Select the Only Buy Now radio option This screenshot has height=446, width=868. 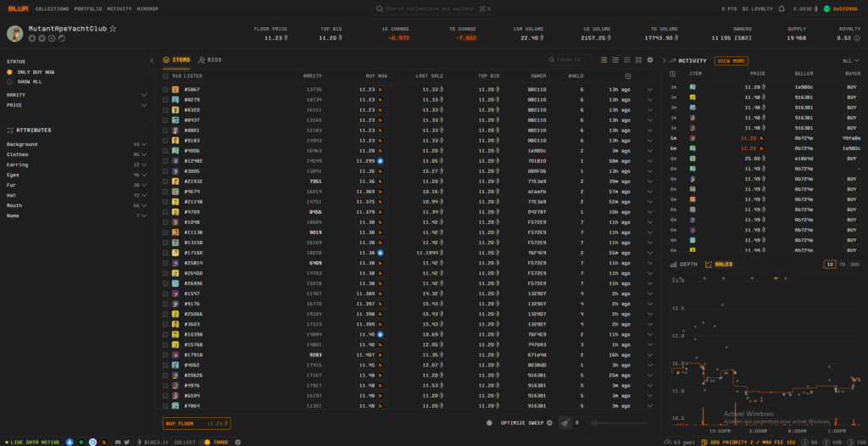[x=9, y=72]
